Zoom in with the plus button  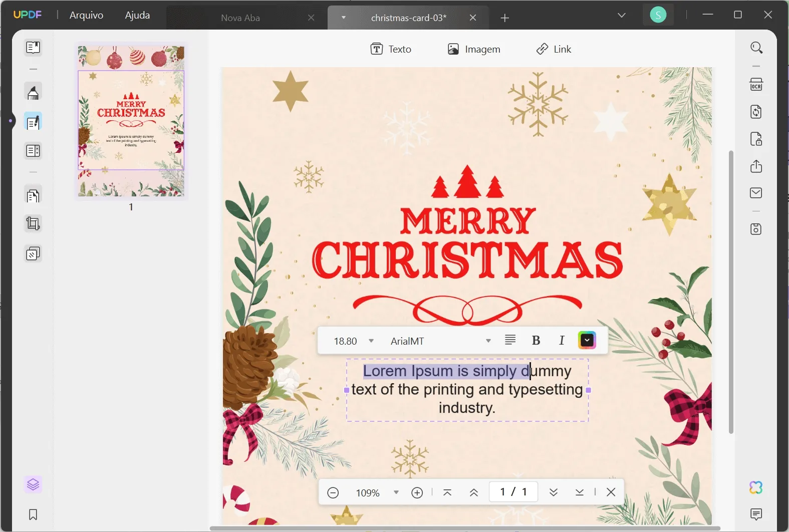click(417, 493)
